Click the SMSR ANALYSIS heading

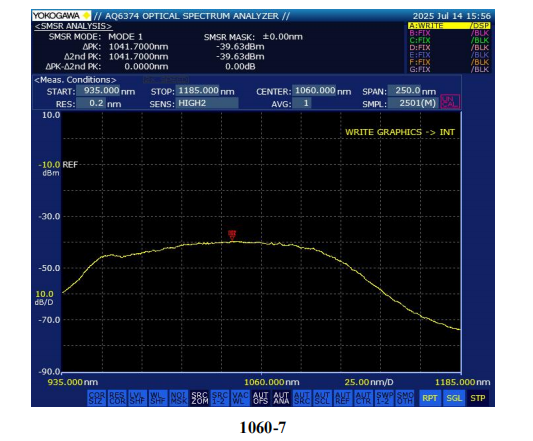pos(73,26)
